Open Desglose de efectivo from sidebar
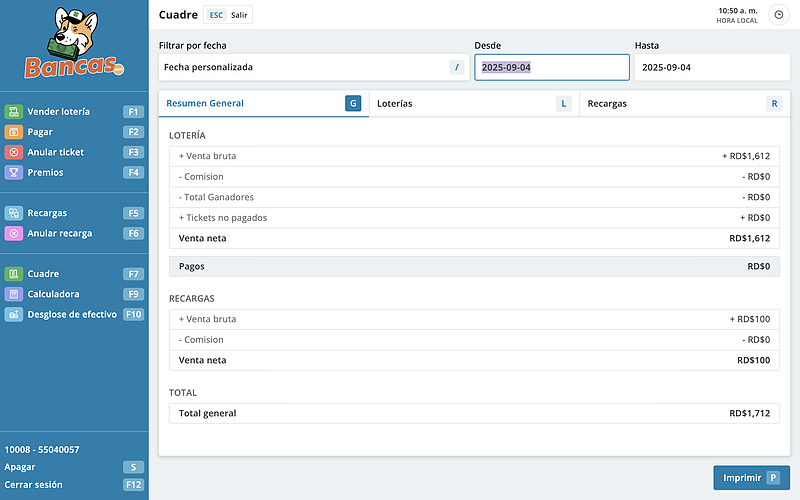 74,314
